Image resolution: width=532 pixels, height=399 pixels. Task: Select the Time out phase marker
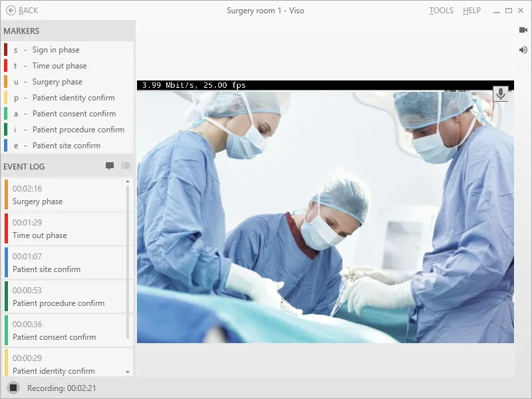[x=68, y=65]
